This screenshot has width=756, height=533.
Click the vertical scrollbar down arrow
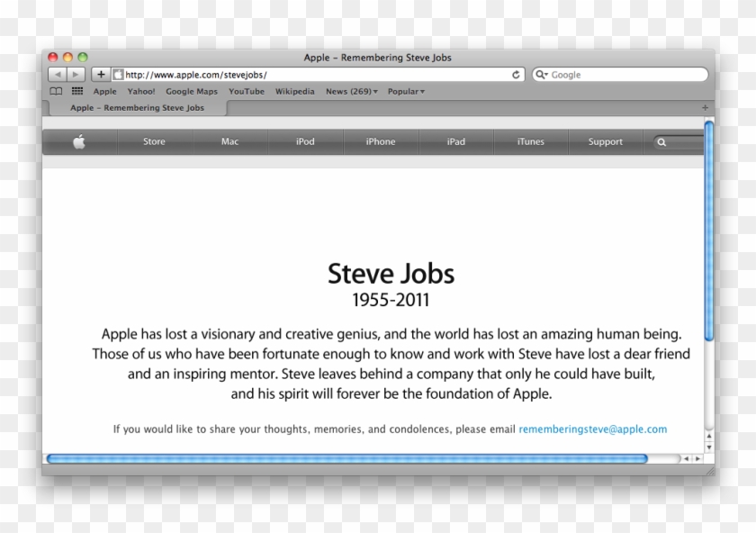coord(709,447)
